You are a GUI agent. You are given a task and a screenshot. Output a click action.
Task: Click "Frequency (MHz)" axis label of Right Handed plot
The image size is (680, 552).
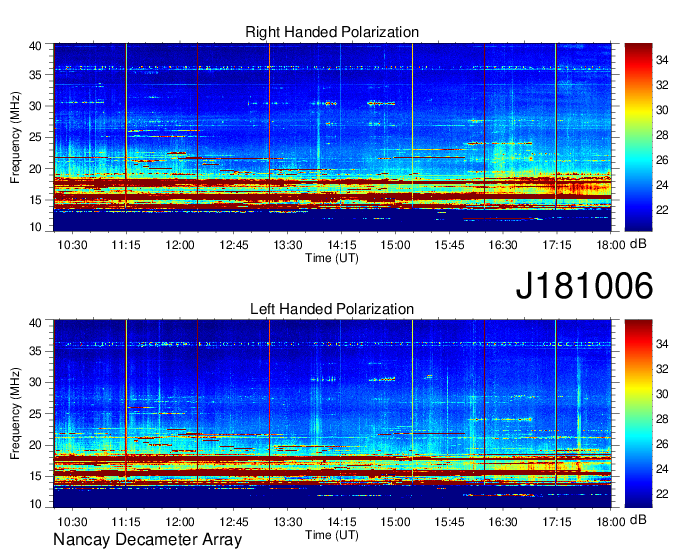[x=15, y=137]
